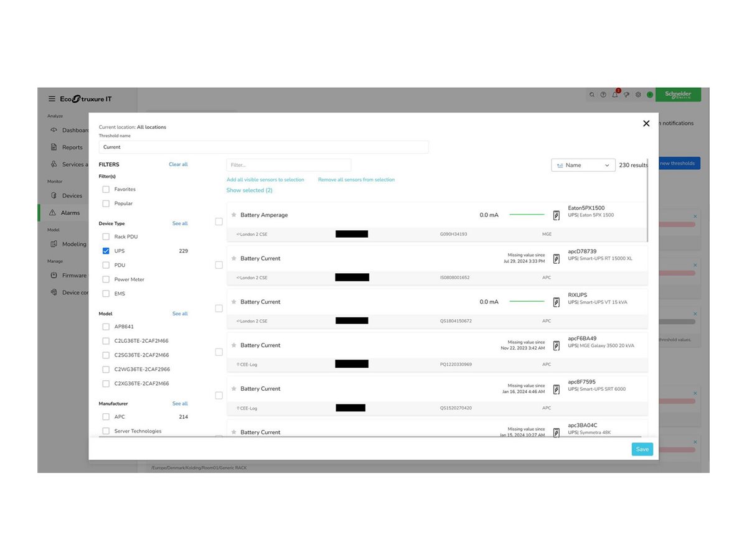747x560 pixels.
Task: Star the Battery Amperage sensor as favorite
Action: 234,215
